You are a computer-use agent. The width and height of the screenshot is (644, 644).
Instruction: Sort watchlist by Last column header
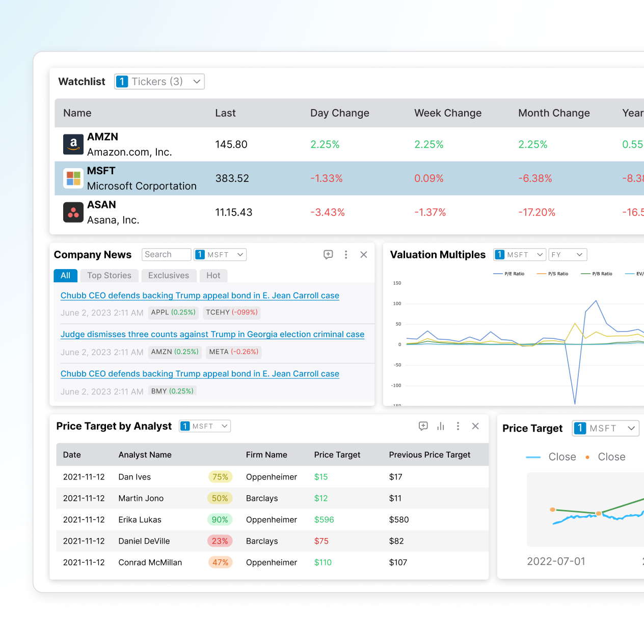click(x=225, y=113)
